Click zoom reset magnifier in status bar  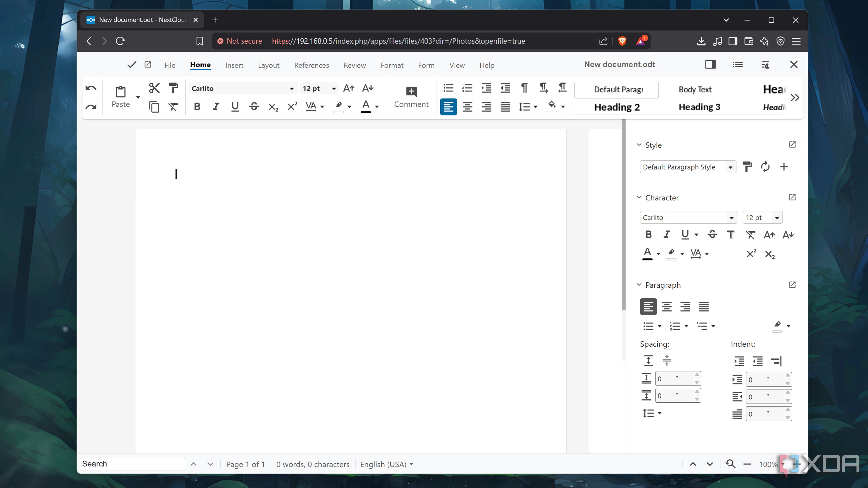point(730,464)
